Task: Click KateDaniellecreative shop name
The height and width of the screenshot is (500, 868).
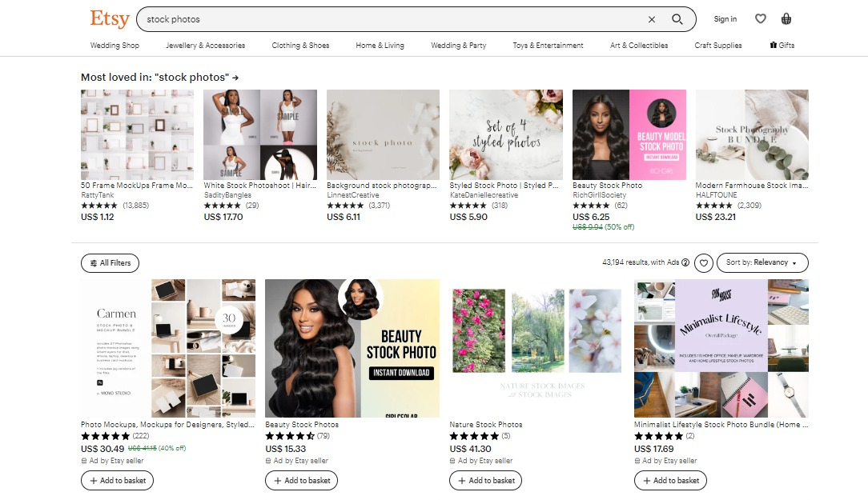Action: click(484, 195)
